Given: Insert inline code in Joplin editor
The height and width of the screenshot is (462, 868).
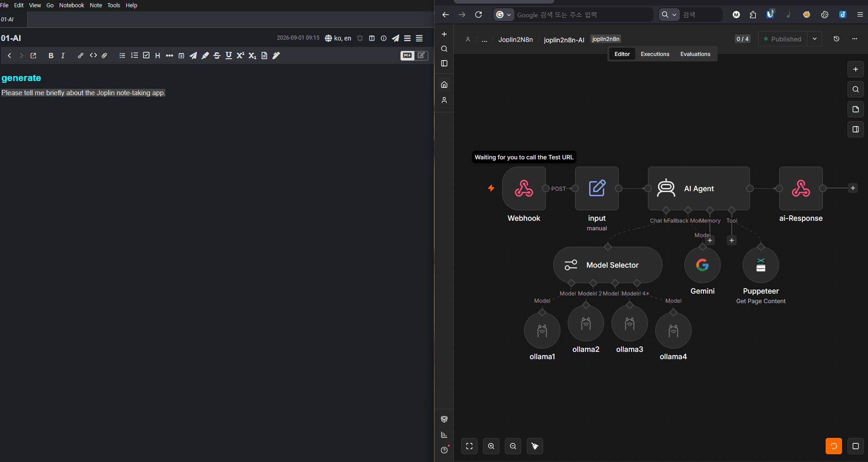Looking at the screenshot, I should pos(93,56).
